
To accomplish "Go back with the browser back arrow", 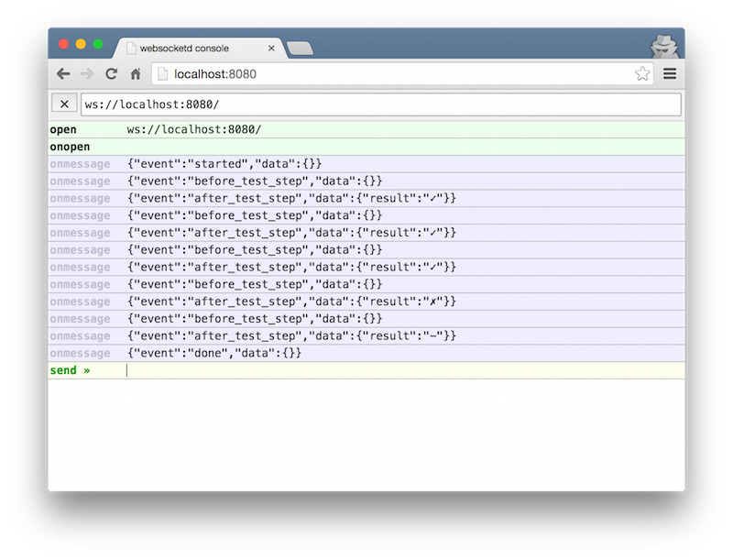I will pyautogui.click(x=63, y=74).
